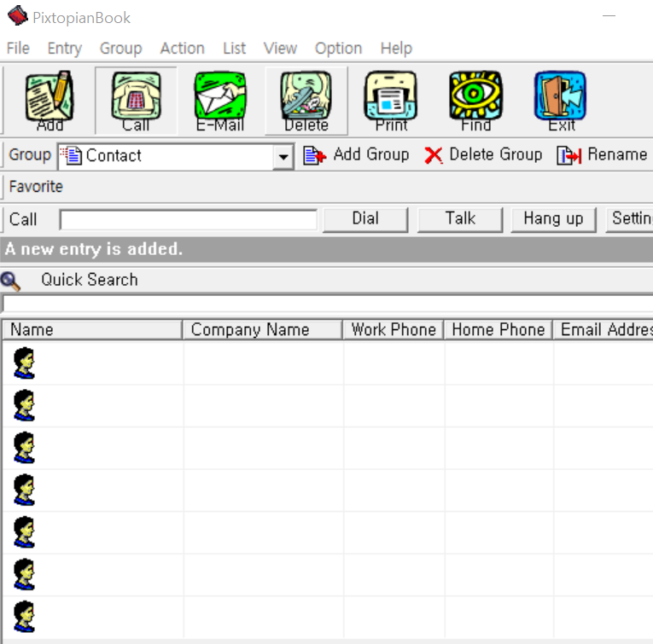Image resolution: width=653 pixels, height=644 pixels.
Task: Open the Action menu
Action: pyautogui.click(x=183, y=49)
